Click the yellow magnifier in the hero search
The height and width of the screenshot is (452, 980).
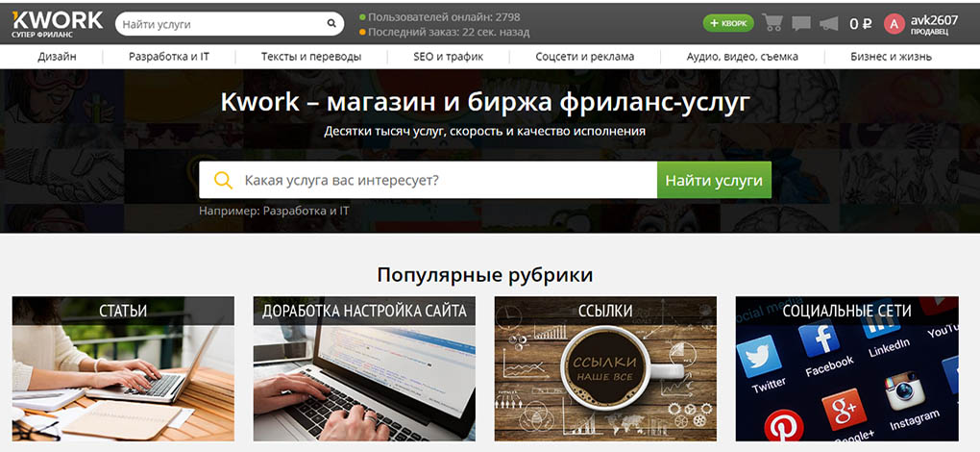[x=223, y=180]
